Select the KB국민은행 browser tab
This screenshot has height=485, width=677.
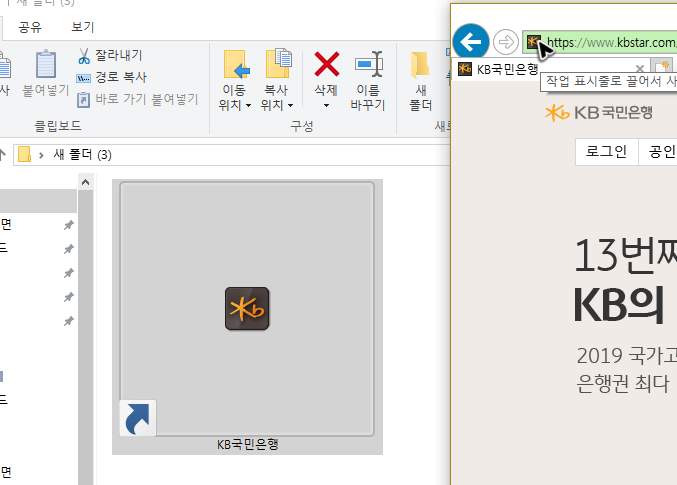point(551,69)
